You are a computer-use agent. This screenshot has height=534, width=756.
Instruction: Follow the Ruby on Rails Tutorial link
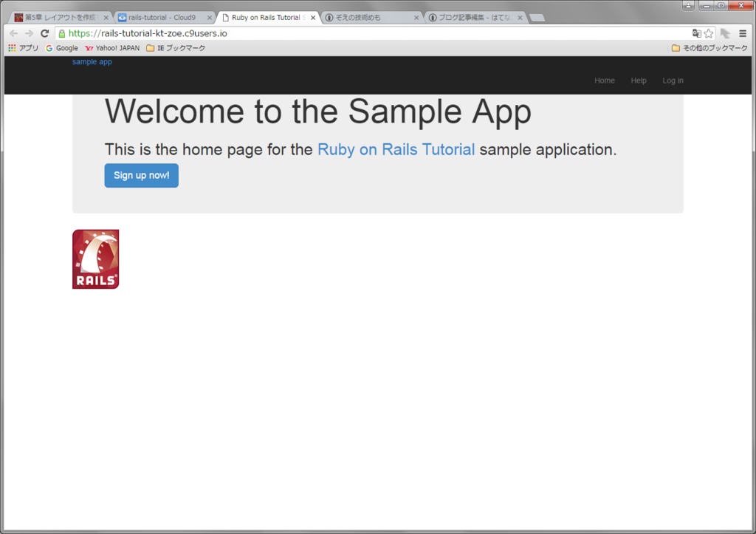[x=396, y=149]
